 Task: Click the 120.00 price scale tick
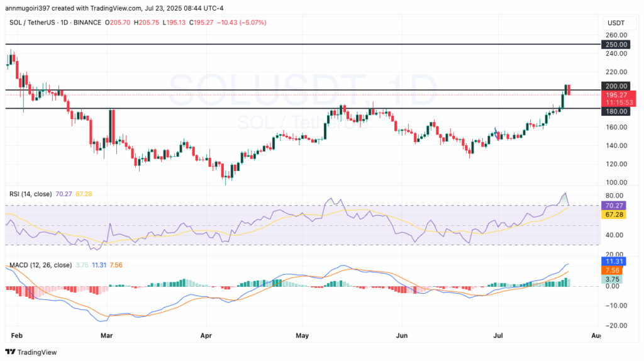click(616, 164)
